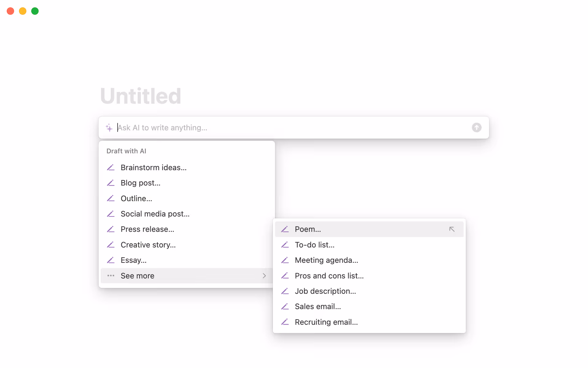Choose the Creative story option
Image resolution: width=588 pixels, height=368 pixels.
[187, 245]
